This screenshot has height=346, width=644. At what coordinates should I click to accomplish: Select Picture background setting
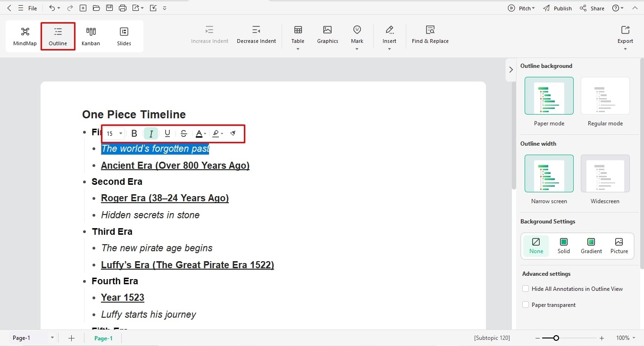pos(619,246)
